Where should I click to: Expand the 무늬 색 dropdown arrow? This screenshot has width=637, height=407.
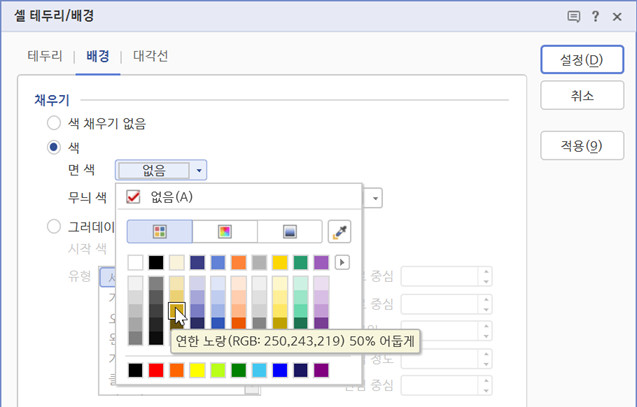[x=375, y=198]
